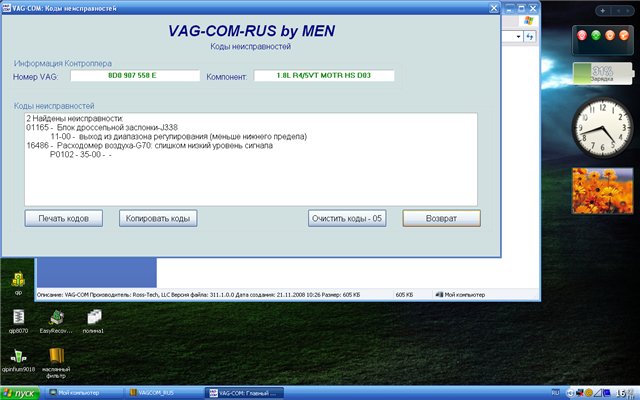
Task: Click the green sidebar gadget button
Action: pos(598,37)
